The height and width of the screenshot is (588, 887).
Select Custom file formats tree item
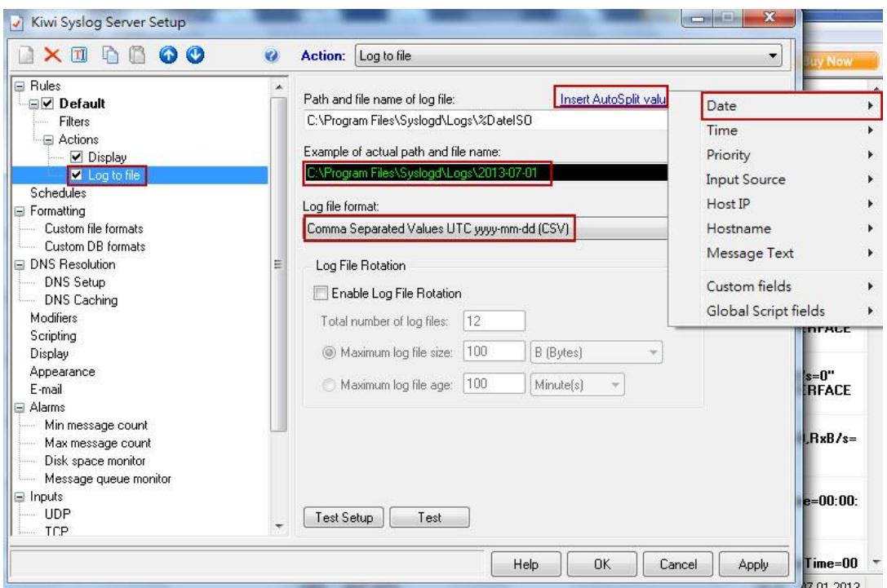tap(94, 228)
